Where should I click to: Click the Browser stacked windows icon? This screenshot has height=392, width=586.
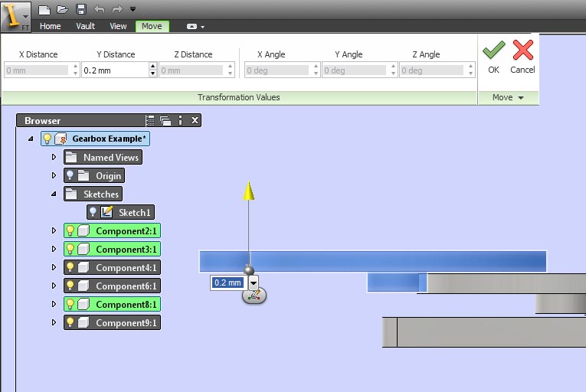(x=165, y=120)
